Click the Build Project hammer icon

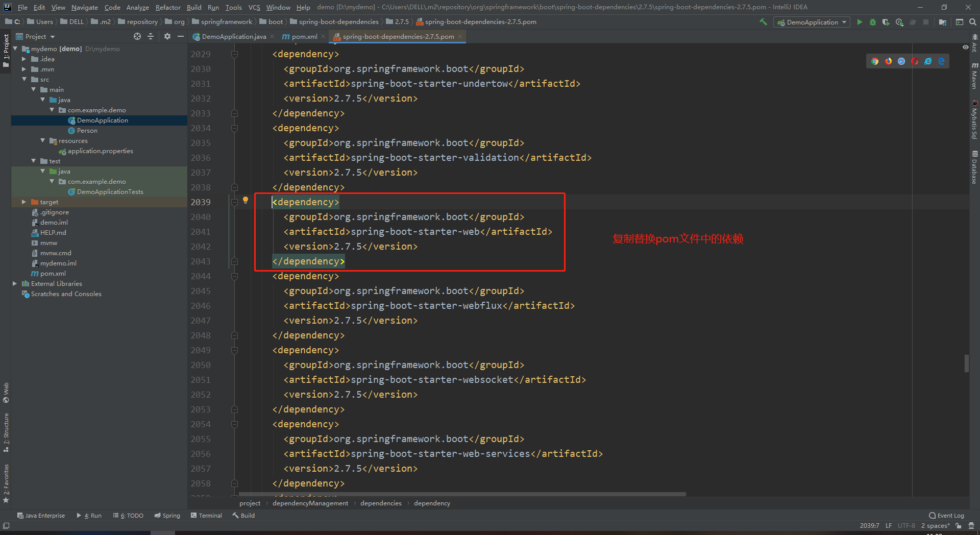764,22
